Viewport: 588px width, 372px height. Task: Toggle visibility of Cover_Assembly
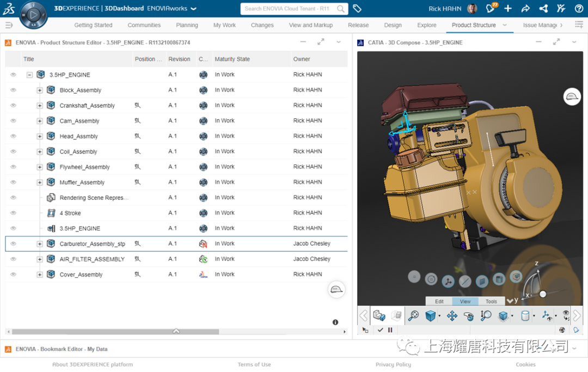(x=13, y=275)
